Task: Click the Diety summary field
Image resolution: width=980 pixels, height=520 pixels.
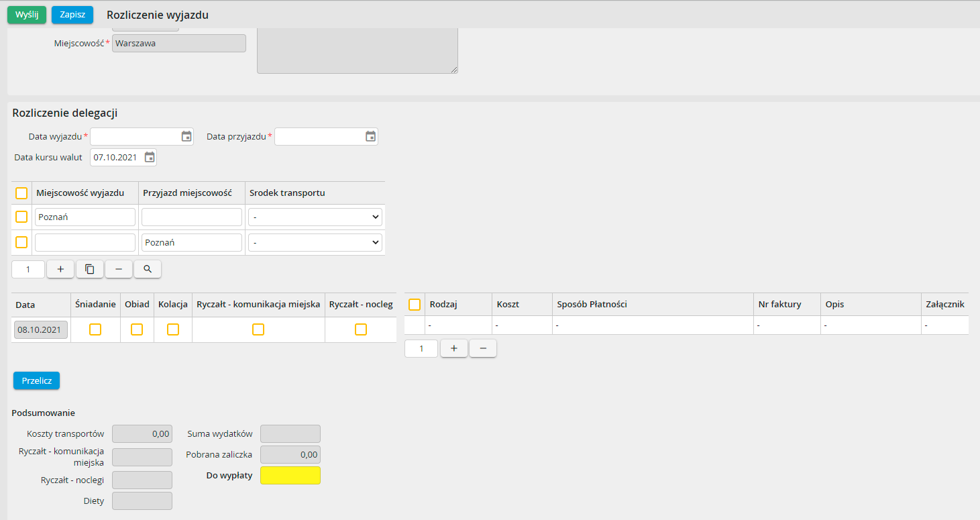Action: coord(142,501)
